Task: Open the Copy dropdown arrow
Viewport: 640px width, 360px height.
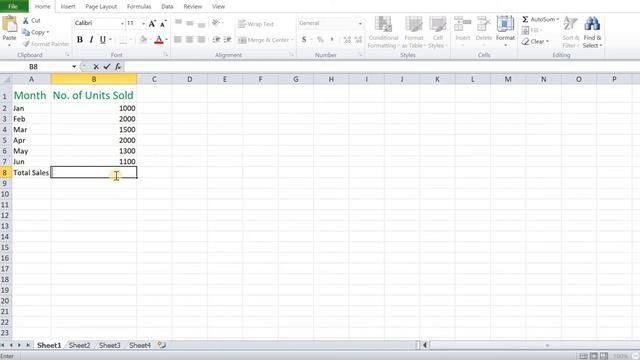Action: (x=48, y=32)
